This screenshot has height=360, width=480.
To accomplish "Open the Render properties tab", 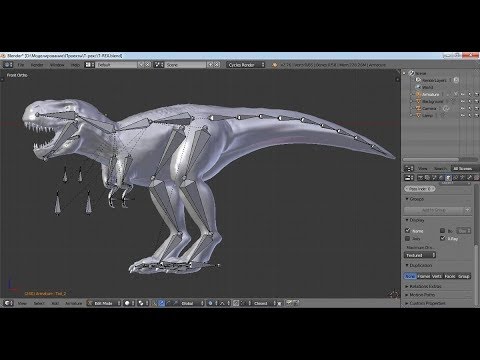I will point(421,178).
